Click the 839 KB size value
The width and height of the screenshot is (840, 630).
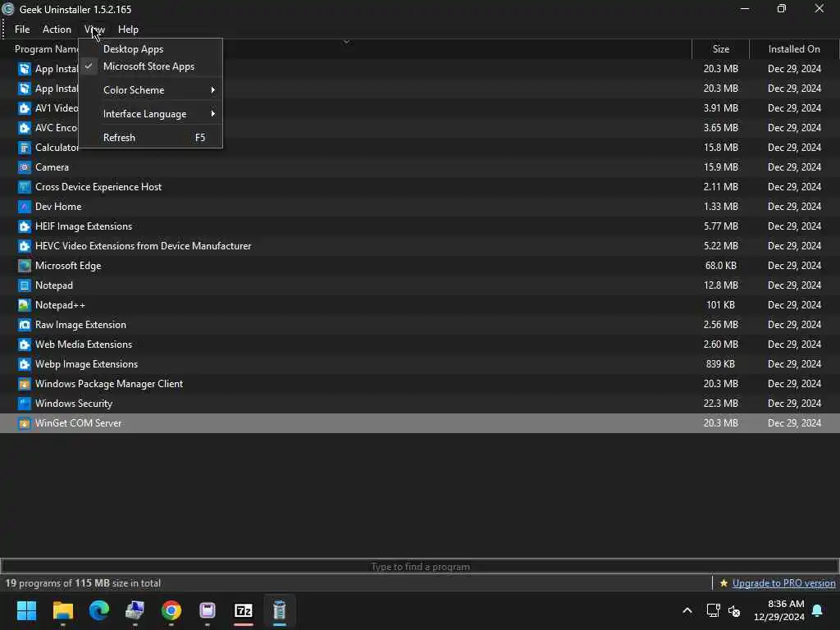(720, 364)
